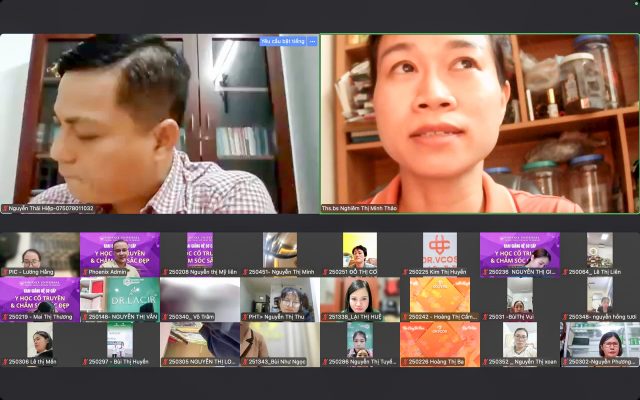The width and height of the screenshot is (640, 400).
Task: Click muted mic icon beside 250226 Hoàng Thị Ba
Action: click(x=405, y=362)
